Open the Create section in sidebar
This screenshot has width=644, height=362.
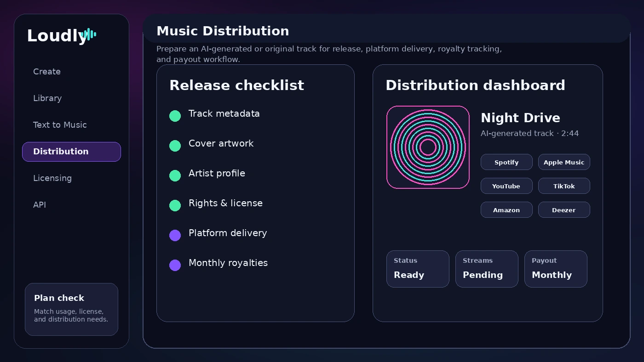coord(47,72)
